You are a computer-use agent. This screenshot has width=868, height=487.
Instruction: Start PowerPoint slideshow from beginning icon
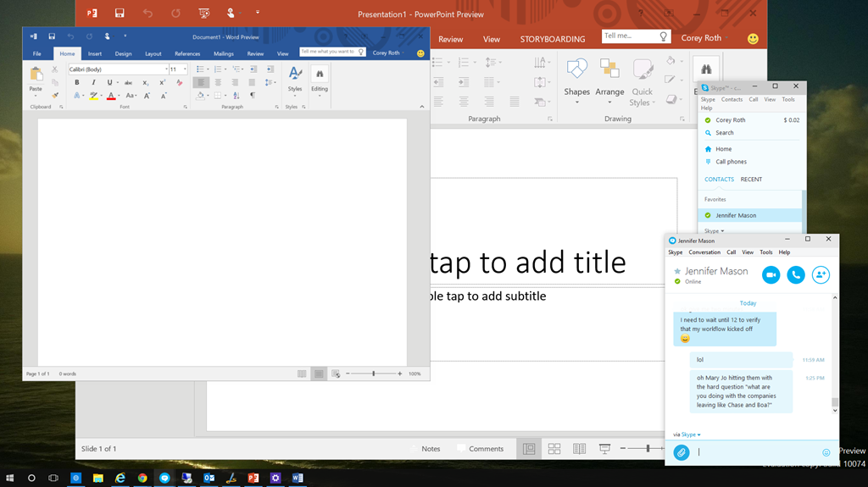coord(203,13)
